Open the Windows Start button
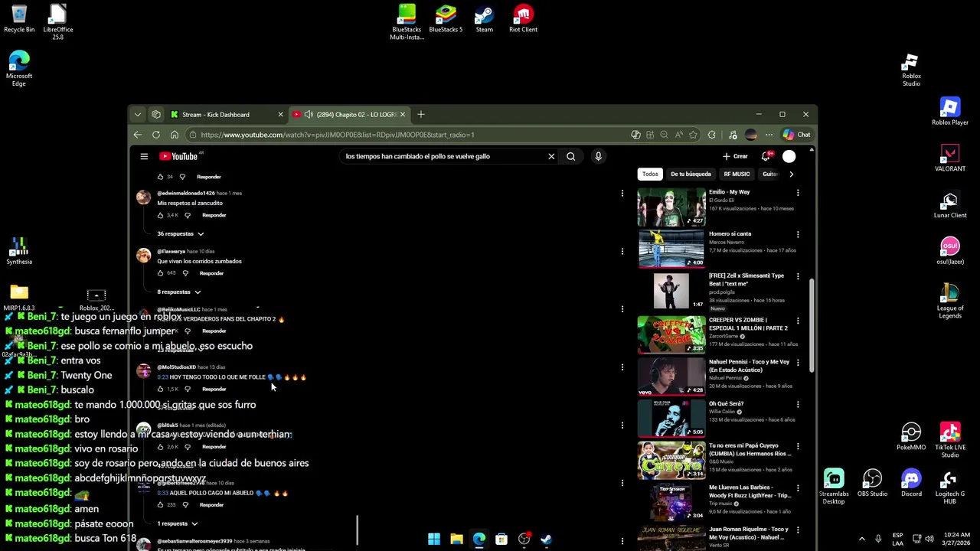The image size is (980, 551). coord(434,540)
